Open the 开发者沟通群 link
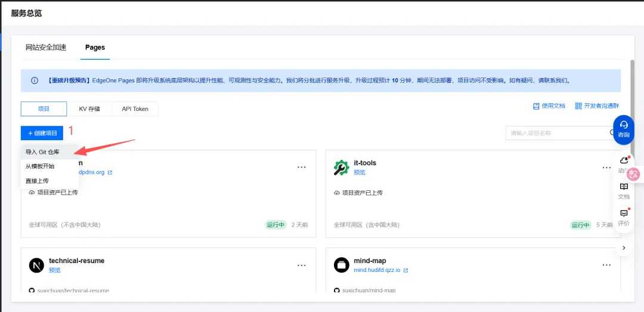This screenshot has height=312, width=644. (601, 106)
